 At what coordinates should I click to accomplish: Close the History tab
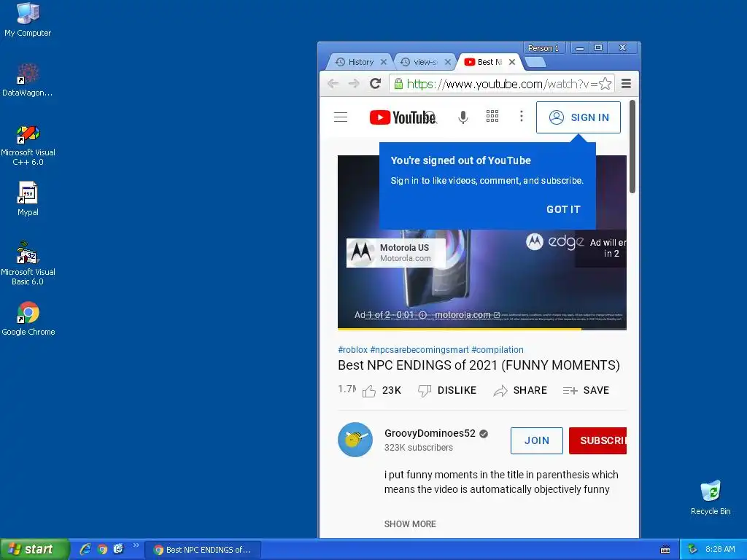384,62
